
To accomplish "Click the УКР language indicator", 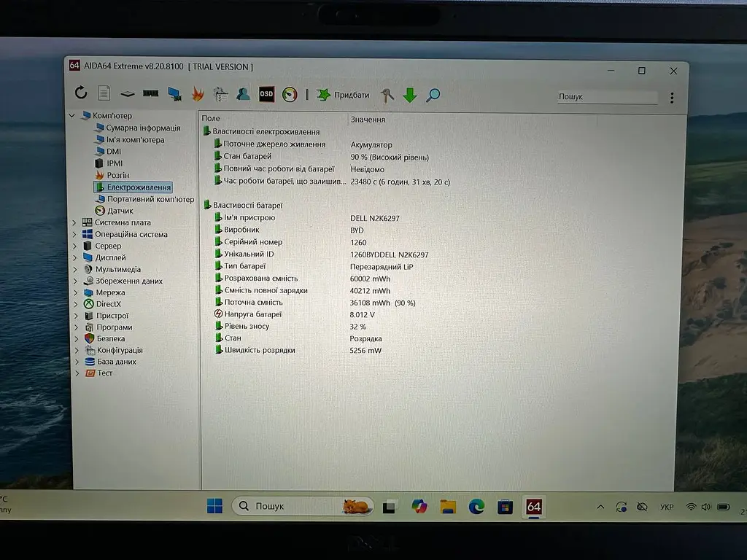I will pos(667,507).
